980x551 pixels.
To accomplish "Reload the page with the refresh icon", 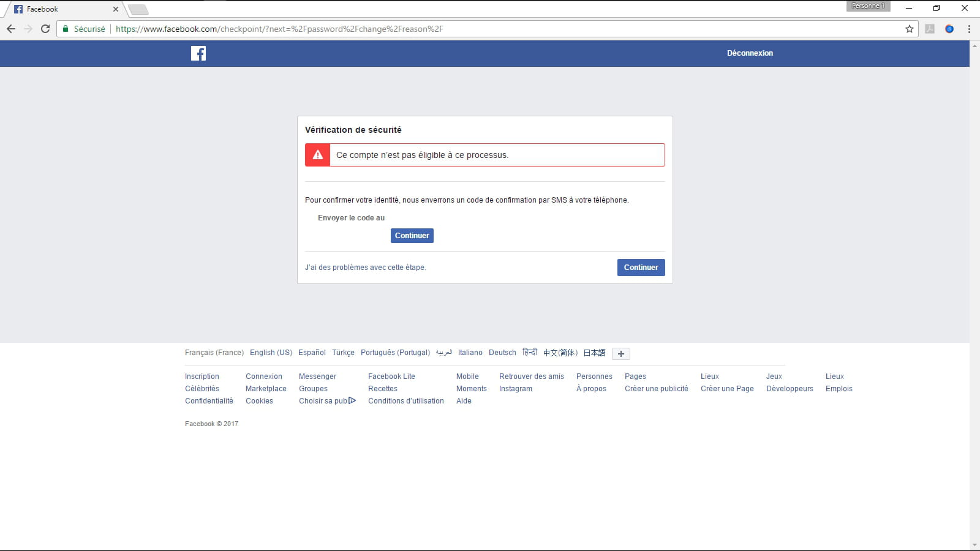I will [x=45, y=29].
